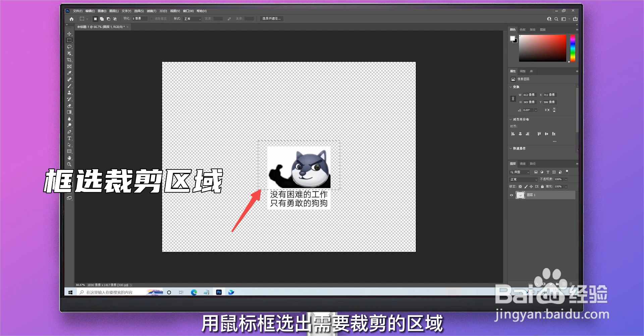This screenshot has width=644, height=336.
Task: Select the Path Selection tool
Action: [x=69, y=145]
